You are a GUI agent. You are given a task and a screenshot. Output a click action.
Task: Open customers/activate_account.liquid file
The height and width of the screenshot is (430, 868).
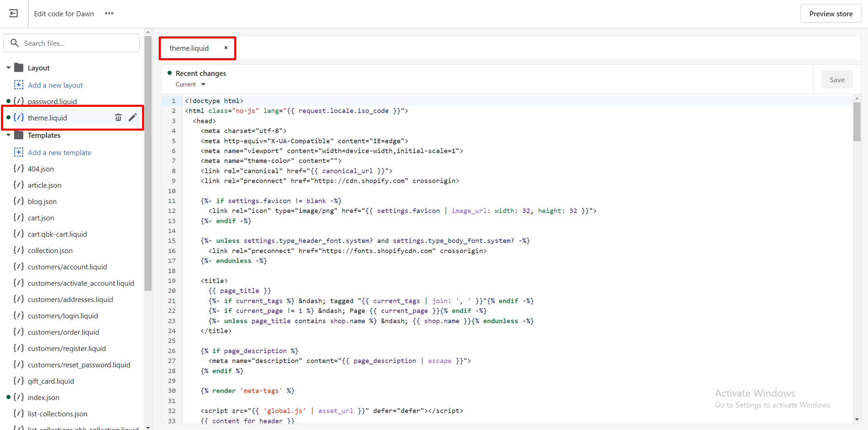pos(81,283)
